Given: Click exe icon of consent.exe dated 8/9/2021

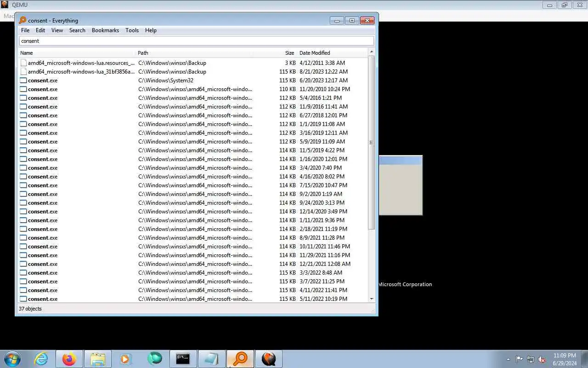Looking at the screenshot, I should click(x=23, y=237).
